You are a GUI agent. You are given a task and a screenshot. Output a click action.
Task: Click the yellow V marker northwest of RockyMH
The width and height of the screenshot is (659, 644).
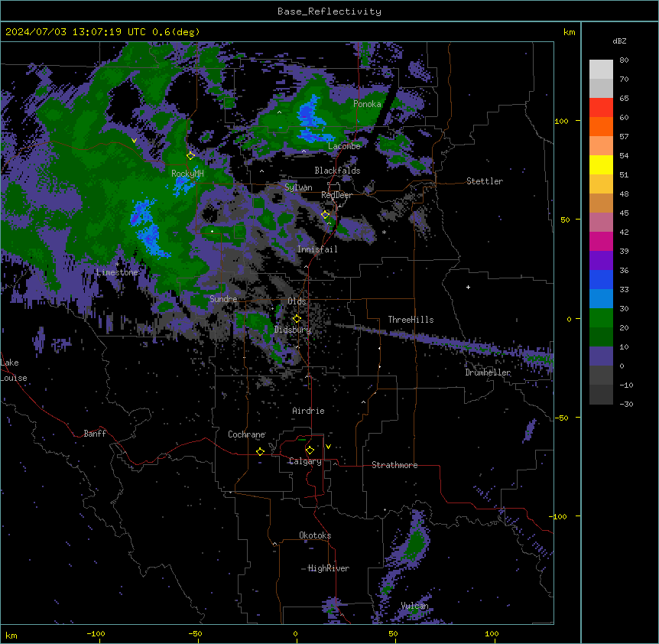point(134,141)
